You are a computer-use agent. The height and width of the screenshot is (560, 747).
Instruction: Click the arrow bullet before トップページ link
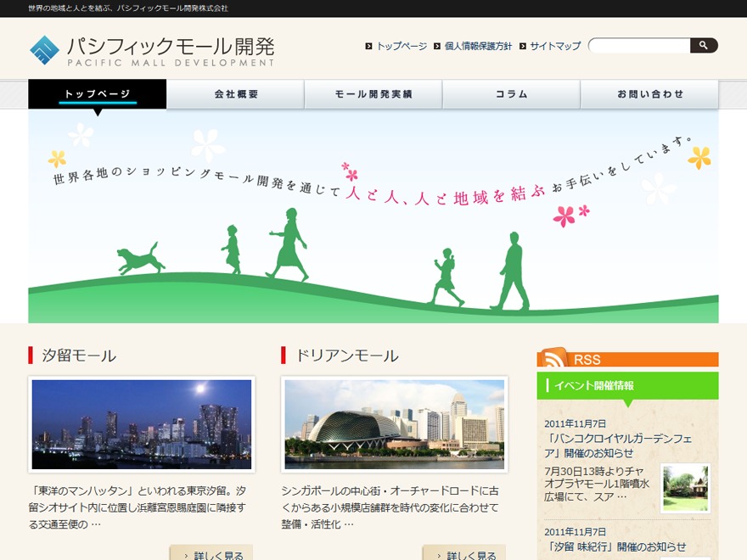368,46
